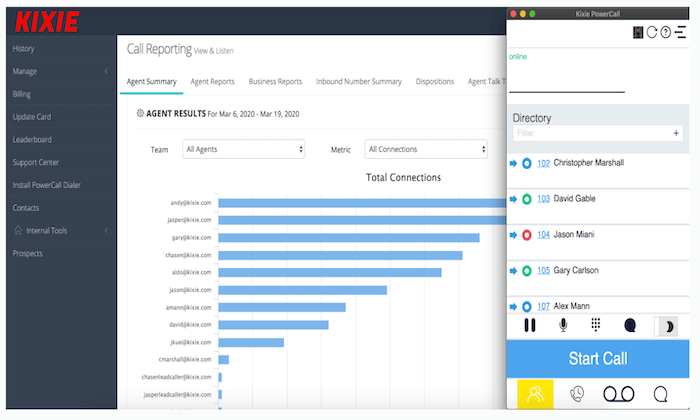Screen dimensions: 700x420
Task: Click the pause/hold call icon
Action: pos(530,325)
